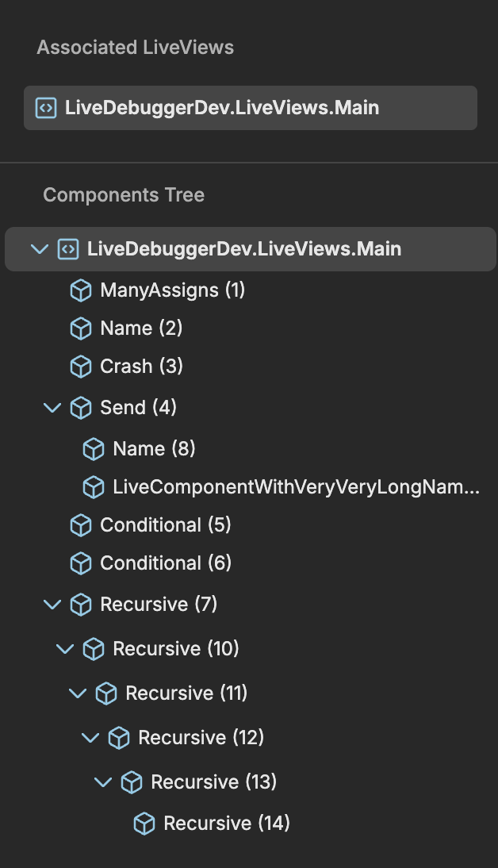
Task: Click the cube icon beside Recursive (11)
Action: click(106, 693)
